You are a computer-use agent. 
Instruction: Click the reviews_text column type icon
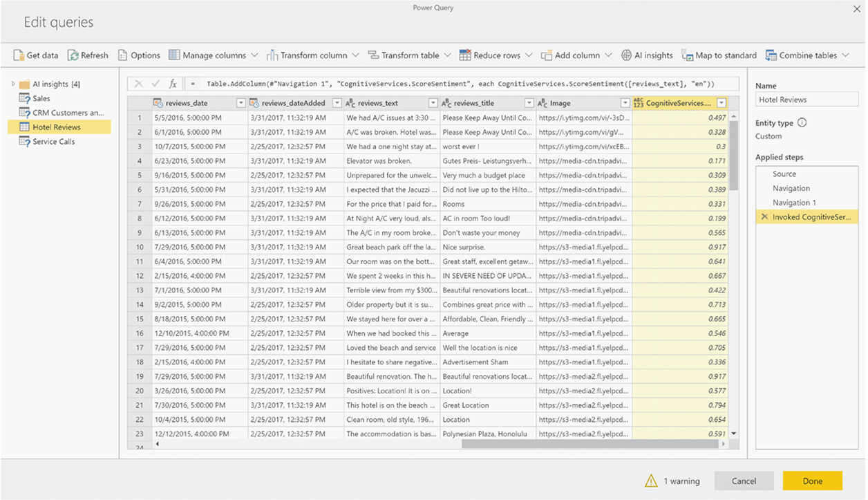point(350,103)
